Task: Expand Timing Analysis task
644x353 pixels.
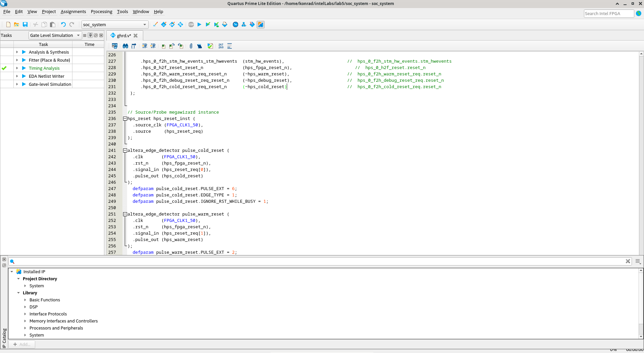Action: (x=17, y=68)
